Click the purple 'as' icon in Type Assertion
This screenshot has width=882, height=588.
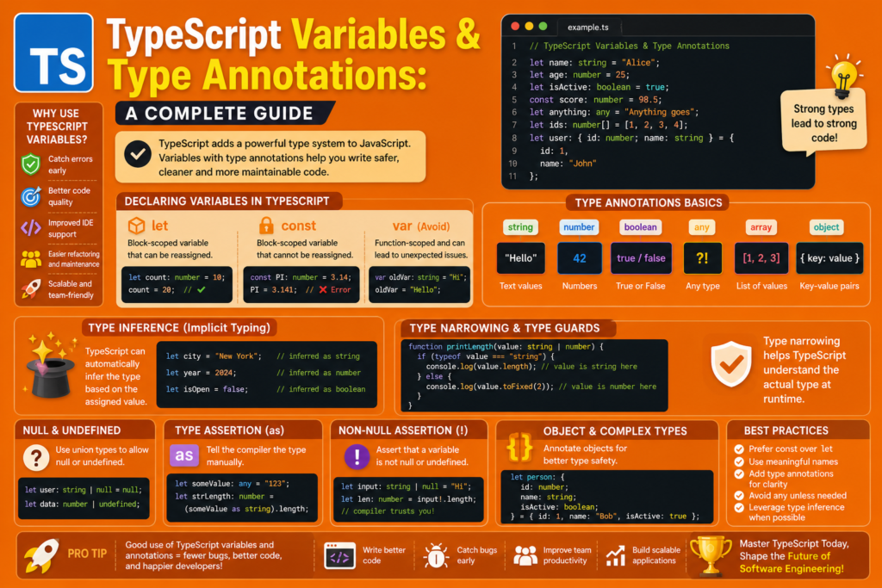coord(184,455)
